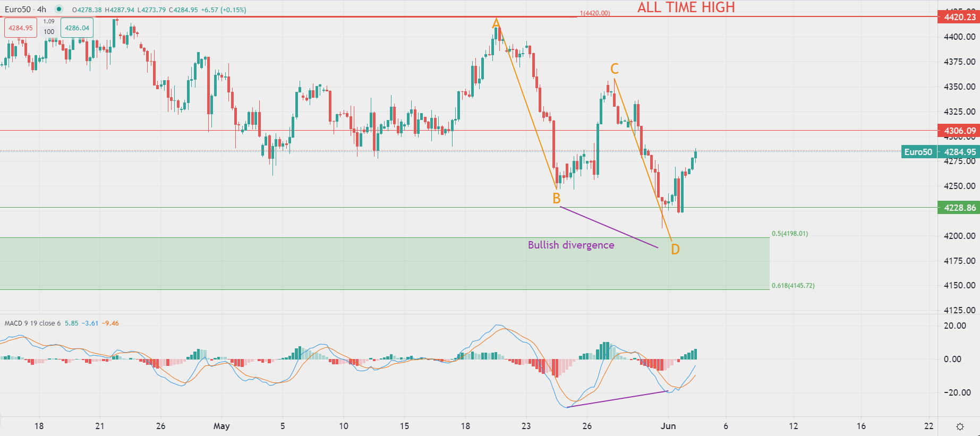Open the MACD 9 19 close 6 legend

coord(32,323)
